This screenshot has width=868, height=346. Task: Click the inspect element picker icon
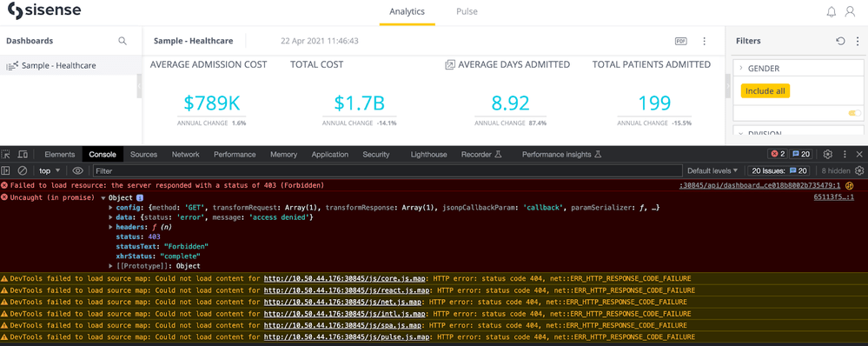tap(6, 155)
